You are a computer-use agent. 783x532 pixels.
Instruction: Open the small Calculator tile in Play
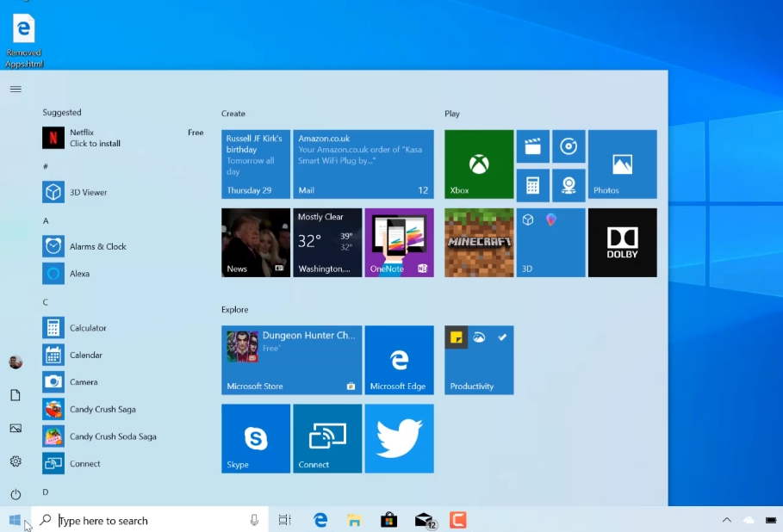533,185
